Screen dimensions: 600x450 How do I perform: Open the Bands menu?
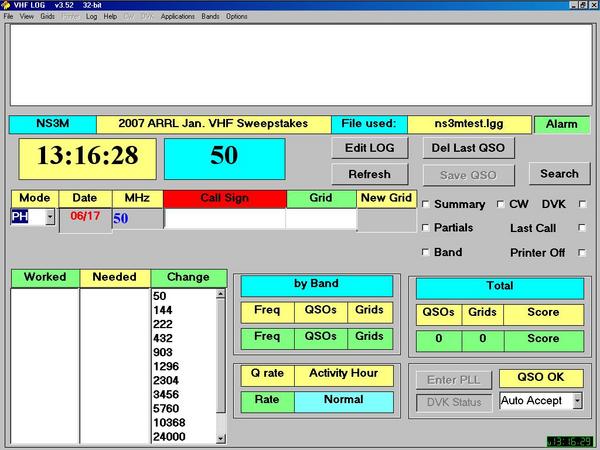pyautogui.click(x=210, y=17)
